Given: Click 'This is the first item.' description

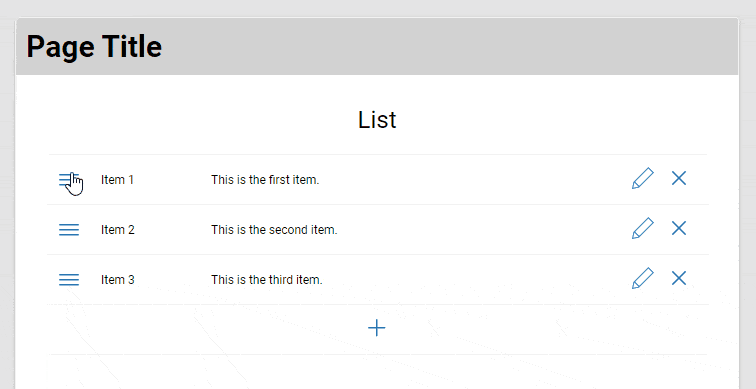Looking at the screenshot, I should tap(265, 180).
